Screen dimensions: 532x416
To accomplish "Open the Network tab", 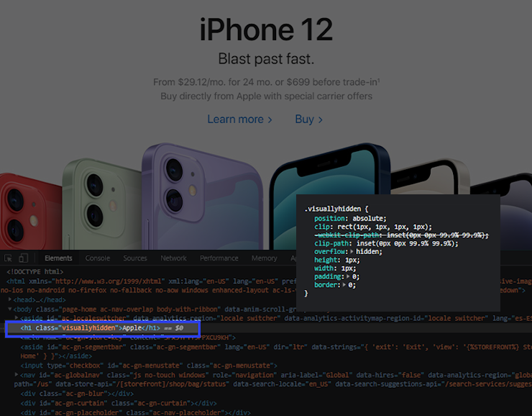I will (x=173, y=258).
